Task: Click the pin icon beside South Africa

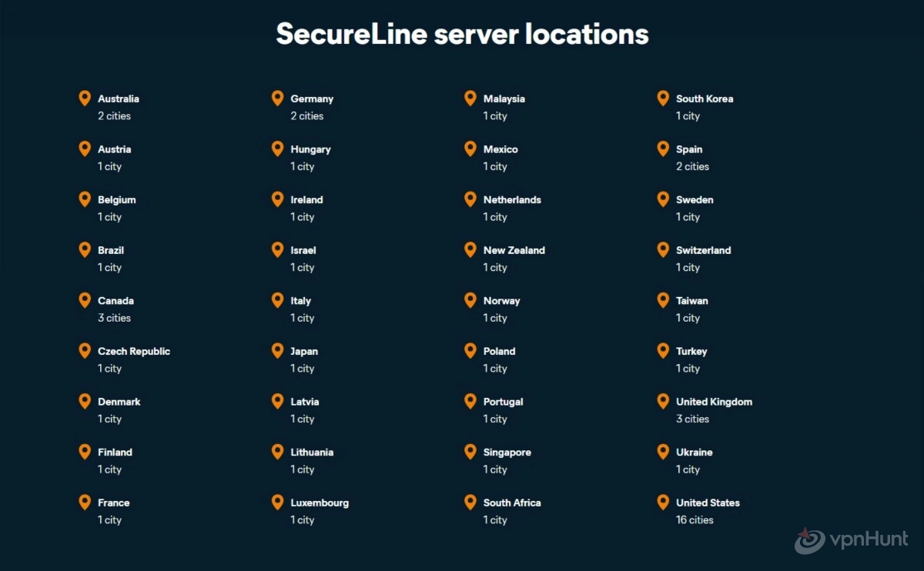Action: (x=470, y=503)
